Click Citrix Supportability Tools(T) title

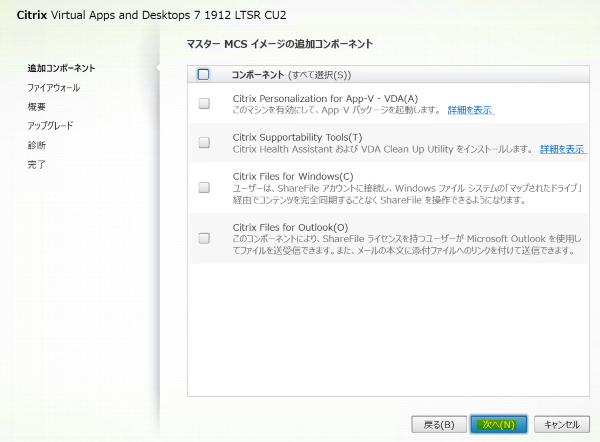click(x=297, y=137)
